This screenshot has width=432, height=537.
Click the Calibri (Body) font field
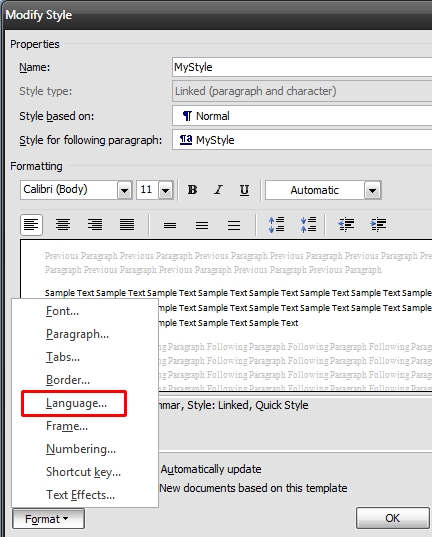(69, 190)
